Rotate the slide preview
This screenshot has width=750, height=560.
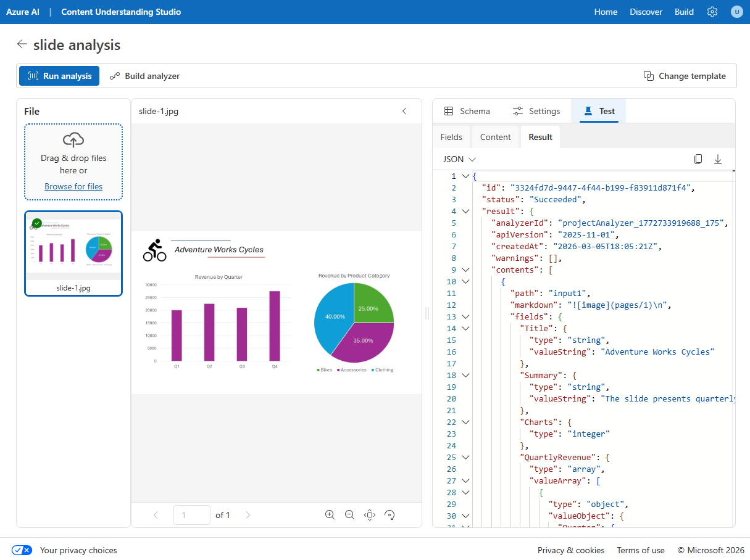pyautogui.click(x=390, y=514)
